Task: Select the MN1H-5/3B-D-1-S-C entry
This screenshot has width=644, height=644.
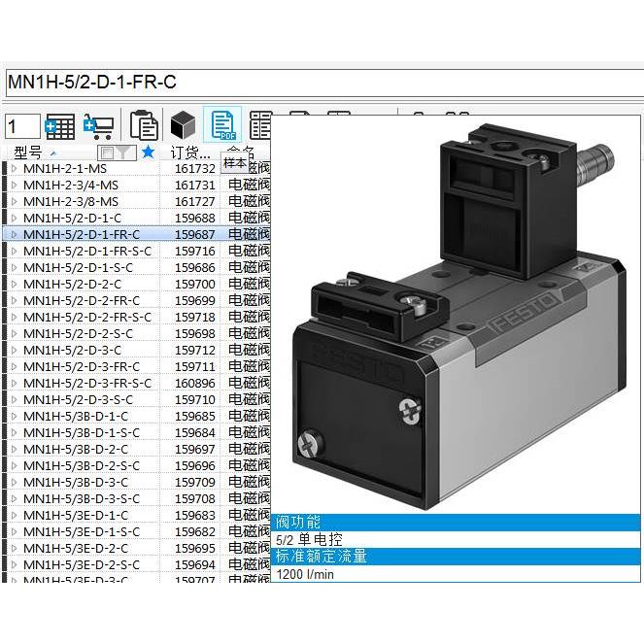Action: tap(82, 432)
